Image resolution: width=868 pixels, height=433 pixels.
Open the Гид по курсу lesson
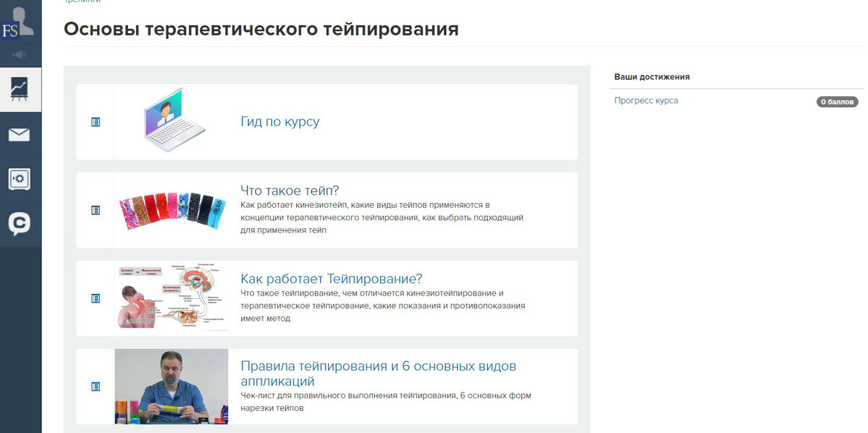[280, 122]
